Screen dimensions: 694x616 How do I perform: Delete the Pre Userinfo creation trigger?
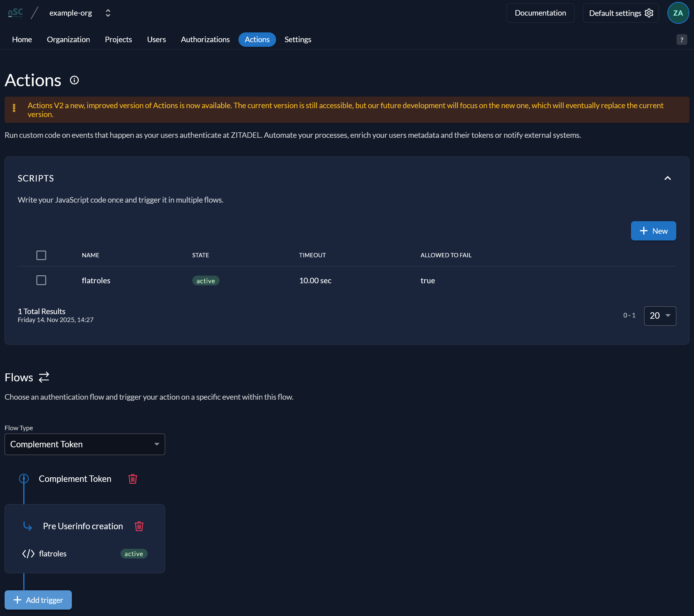[139, 526]
